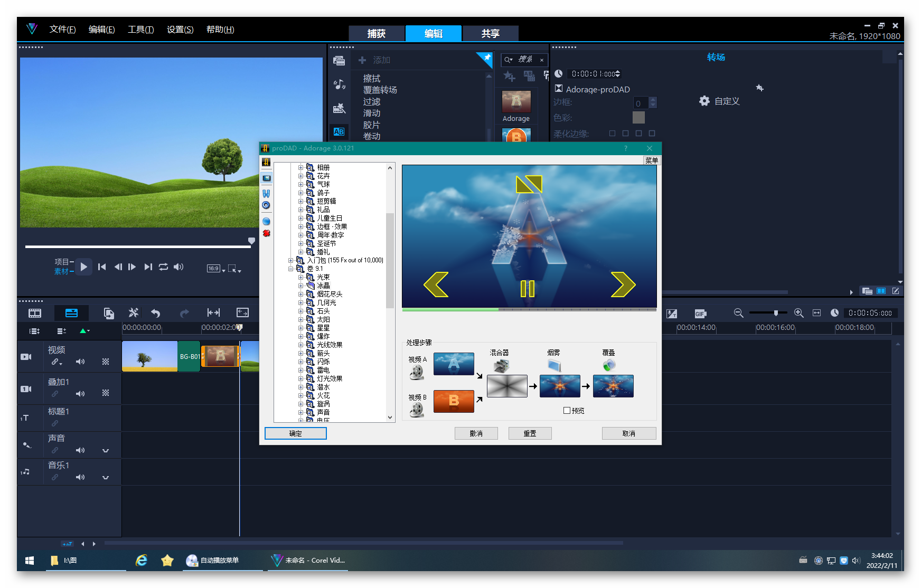Zoom out the timeline magnifier icon

pos(738,313)
